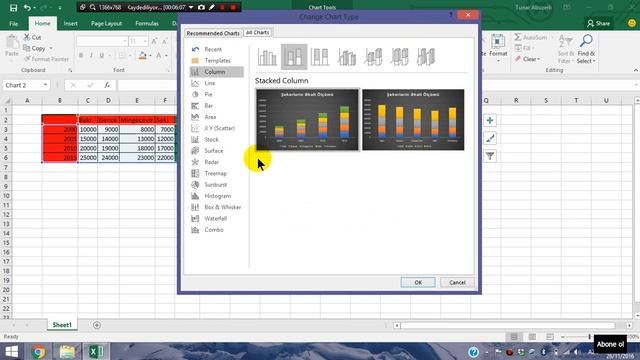Open the Insert ribbon tab
640x360 pixels.
(71, 24)
